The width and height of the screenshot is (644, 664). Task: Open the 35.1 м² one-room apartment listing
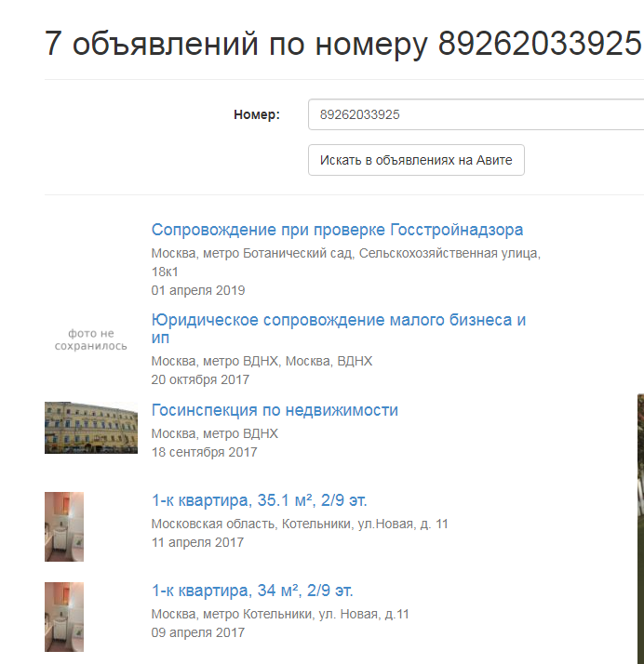coord(265,500)
